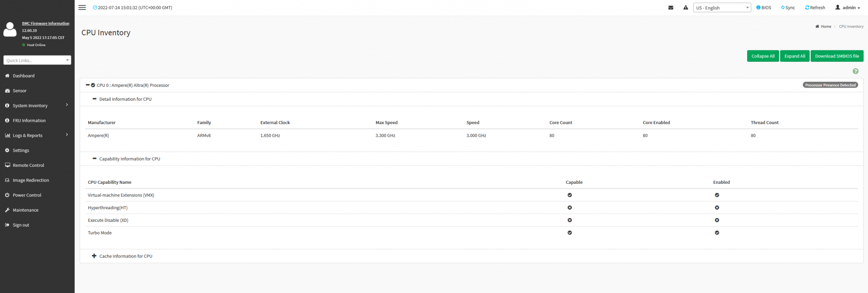
Task: Open the green help question mark icon
Action: tap(855, 71)
